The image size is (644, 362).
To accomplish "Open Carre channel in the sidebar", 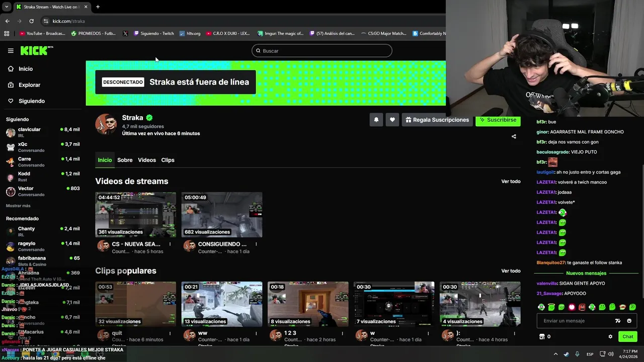I will pos(43,162).
